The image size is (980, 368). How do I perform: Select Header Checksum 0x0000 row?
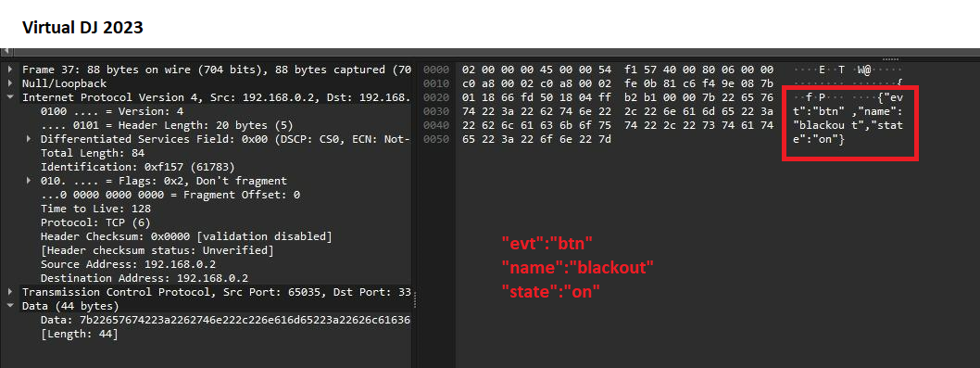point(186,236)
